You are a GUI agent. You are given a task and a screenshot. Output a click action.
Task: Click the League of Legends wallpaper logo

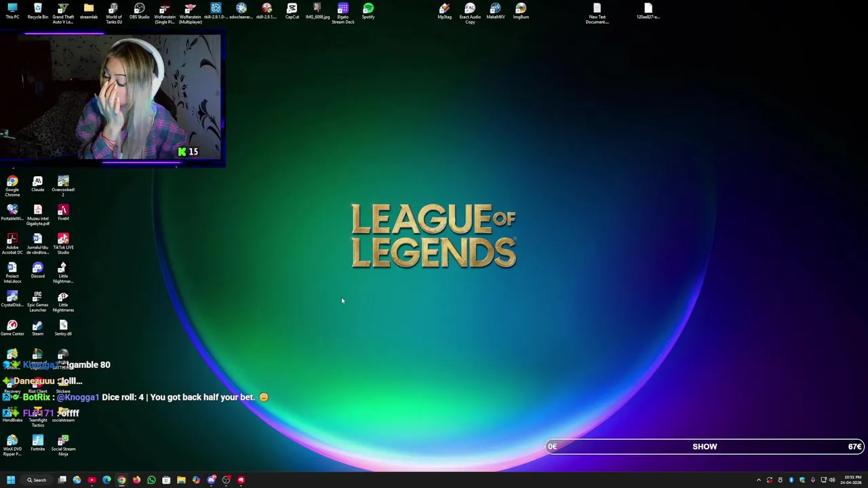434,236
